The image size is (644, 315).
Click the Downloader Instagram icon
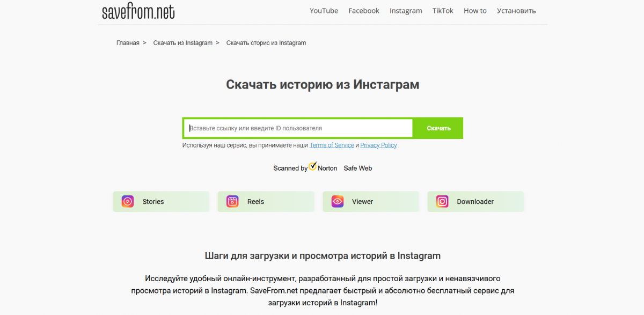click(442, 202)
